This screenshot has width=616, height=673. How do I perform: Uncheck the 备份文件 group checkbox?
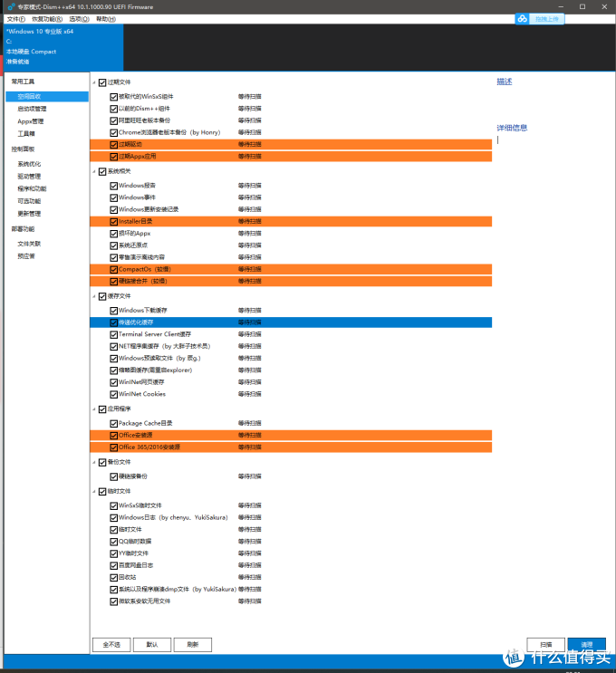[102, 462]
